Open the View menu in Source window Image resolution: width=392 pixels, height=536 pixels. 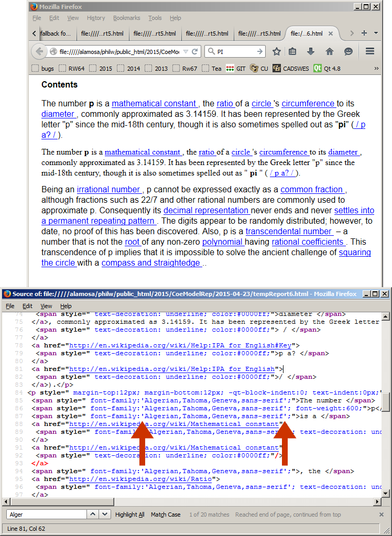46,306
